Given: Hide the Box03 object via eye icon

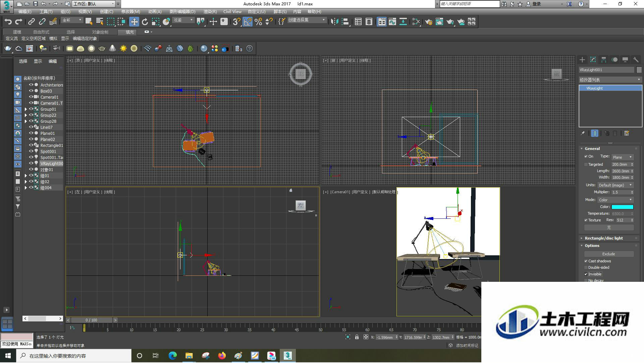Looking at the screenshot, I should (x=31, y=91).
